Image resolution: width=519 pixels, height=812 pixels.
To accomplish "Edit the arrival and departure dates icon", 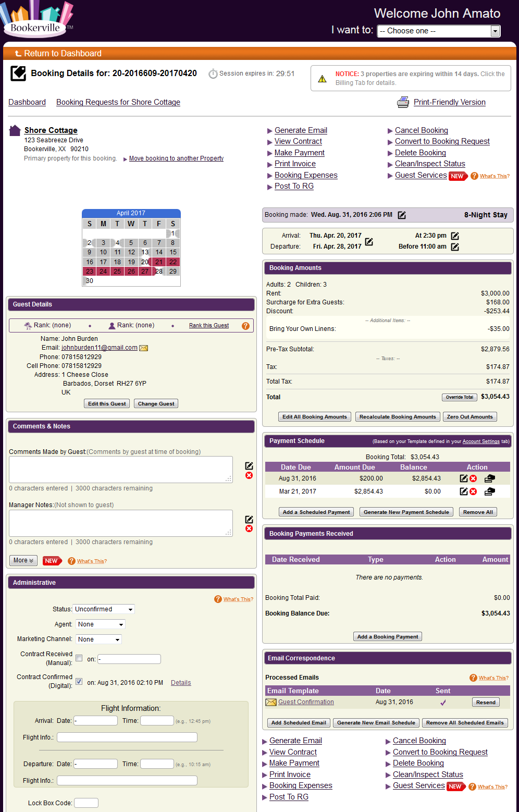I will point(369,241).
